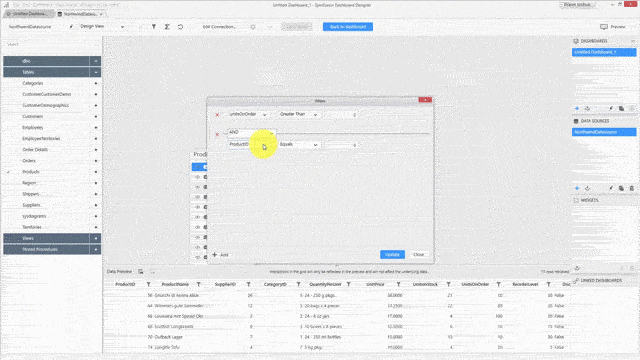Click the rename pencil icon beside NorthwindDatasource
Screen dimensions: 640x360
point(71,27)
